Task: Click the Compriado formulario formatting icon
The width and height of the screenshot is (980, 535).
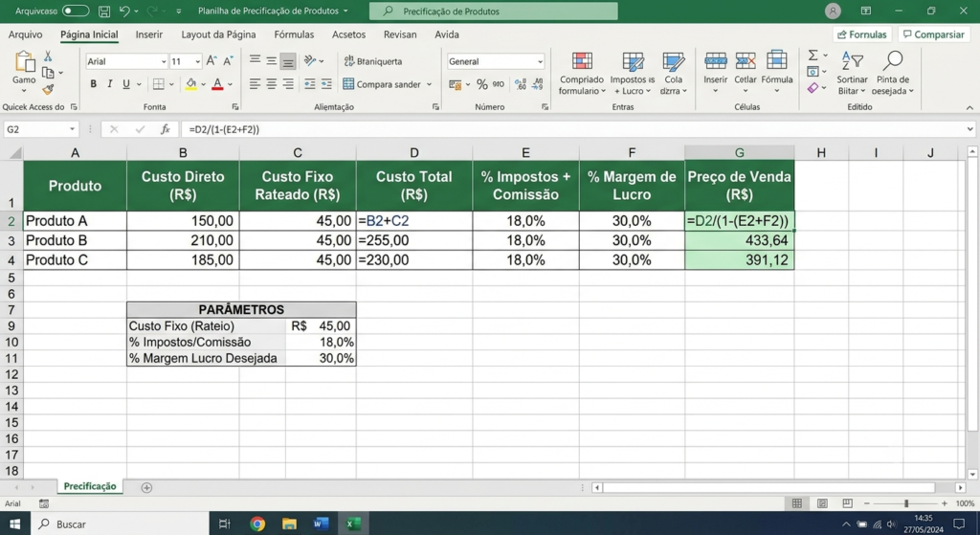Action: 582,61
